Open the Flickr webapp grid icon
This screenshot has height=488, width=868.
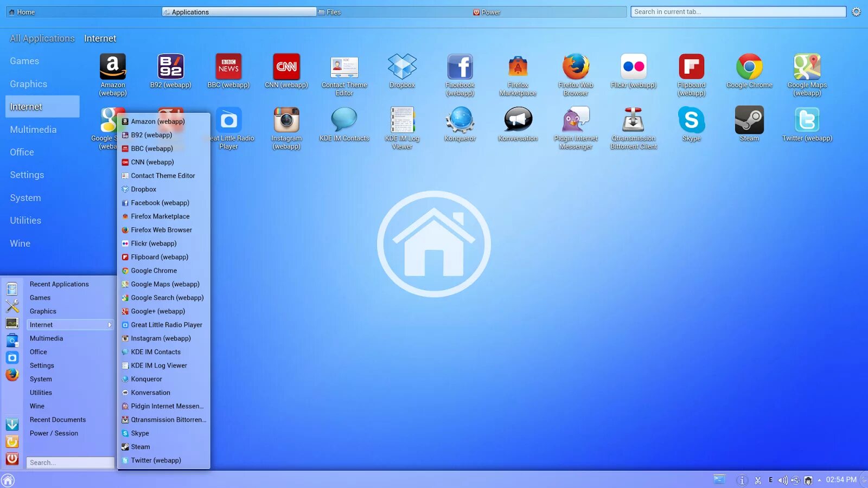pos(634,67)
